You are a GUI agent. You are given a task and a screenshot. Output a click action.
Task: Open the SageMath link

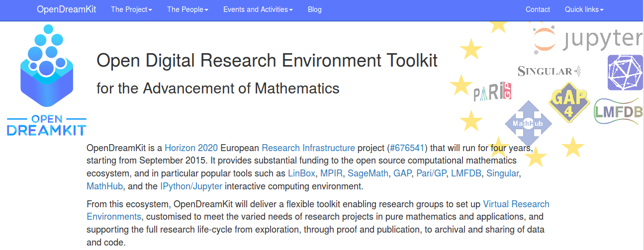click(368, 174)
